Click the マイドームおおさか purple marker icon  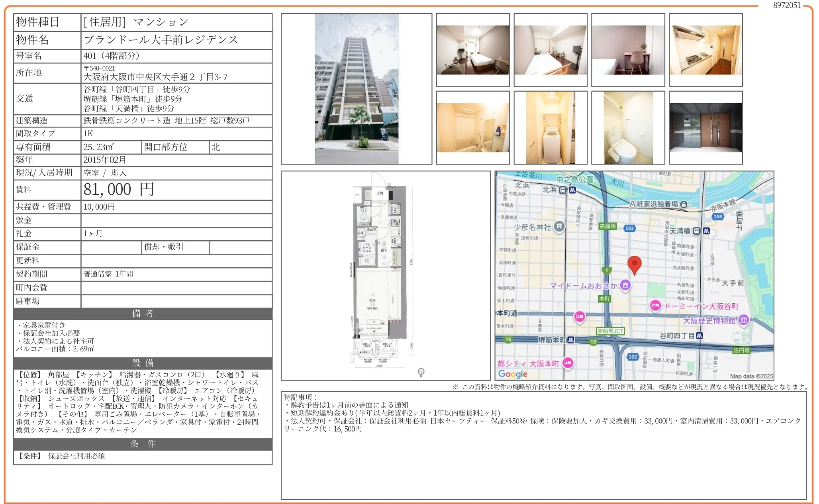tap(625, 285)
